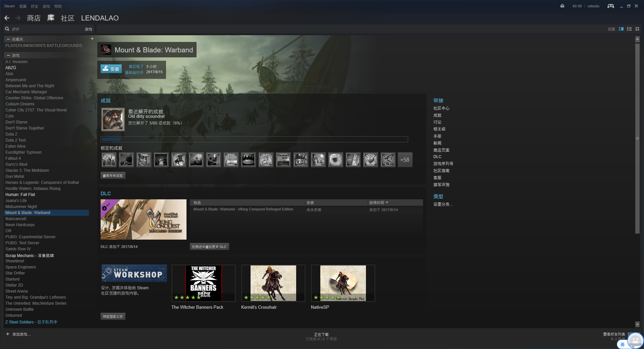Open the 撰写评测 write review link
The height and width of the screenshot is (349, 644).
(x=441, y=185)
